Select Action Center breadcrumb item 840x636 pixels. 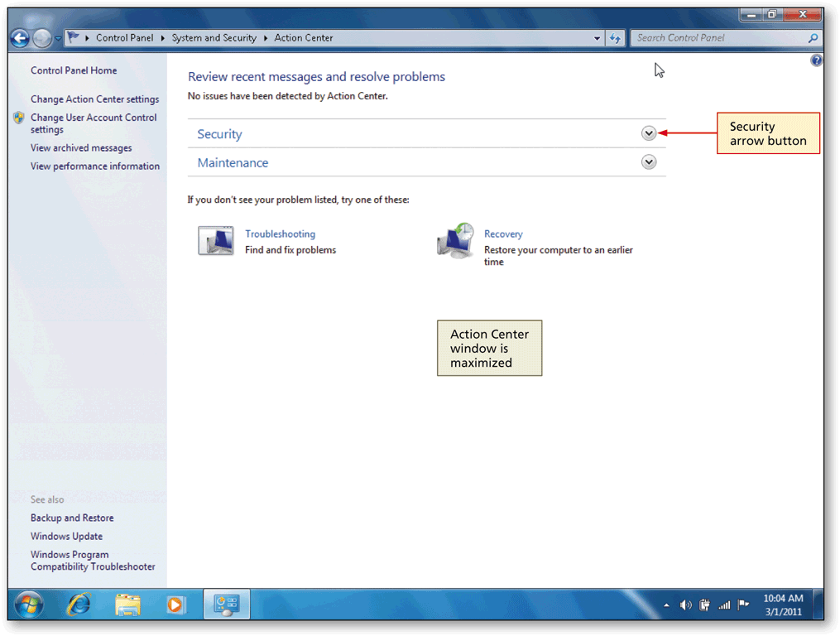click(x=303, y=38)
